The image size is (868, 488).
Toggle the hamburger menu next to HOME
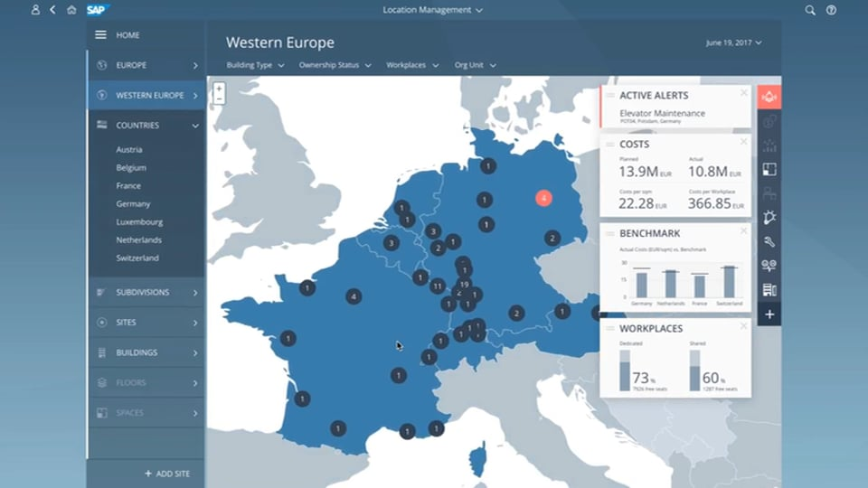coord(101,35)
